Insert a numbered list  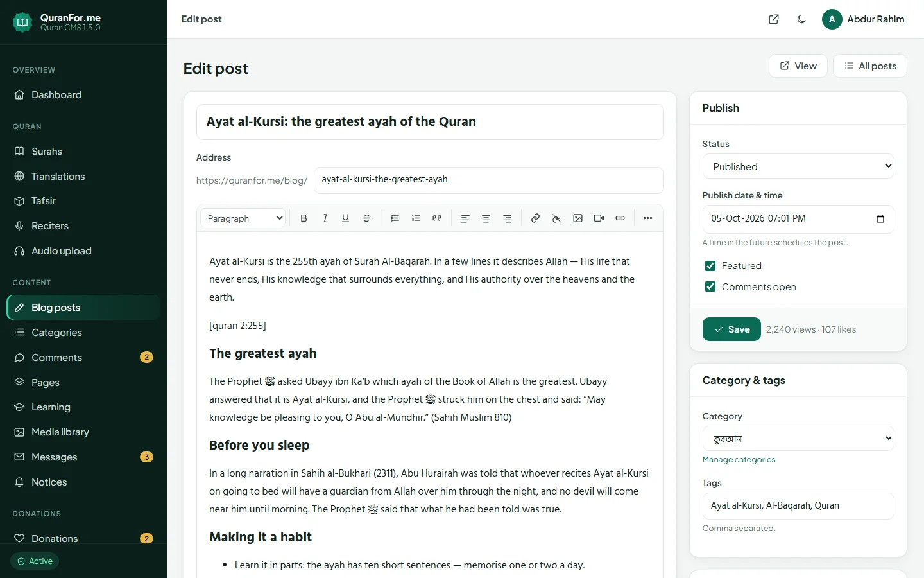(416, 218)
